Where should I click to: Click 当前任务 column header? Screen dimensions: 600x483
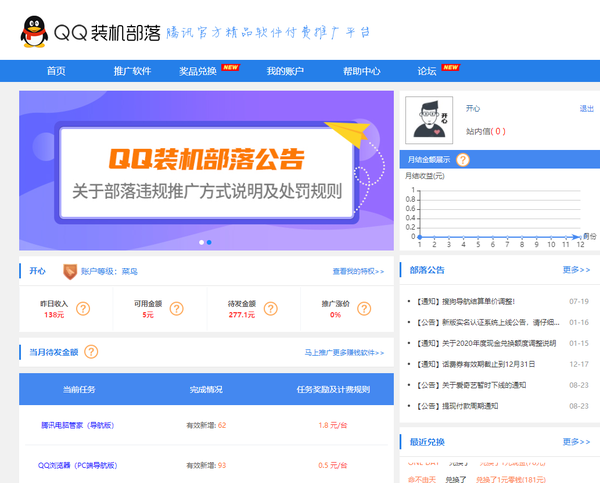coord(79,390)
